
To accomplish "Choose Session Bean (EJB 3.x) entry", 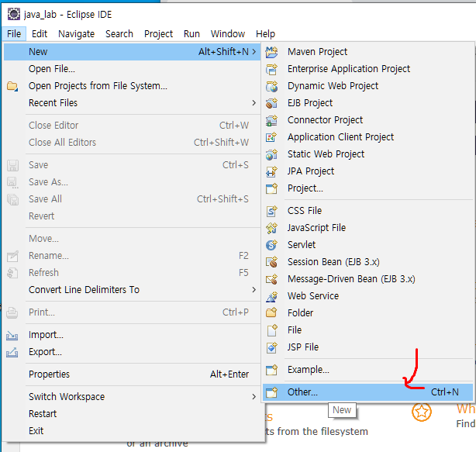I will pos(368,262).
